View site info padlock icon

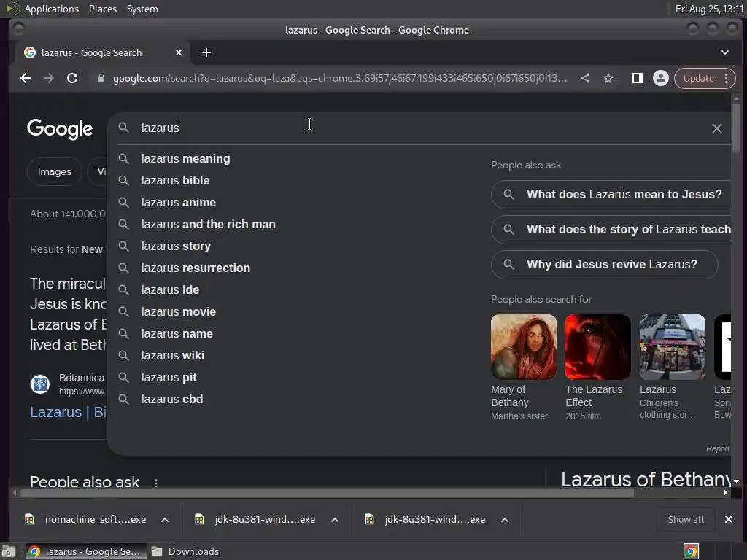point(101,78)
